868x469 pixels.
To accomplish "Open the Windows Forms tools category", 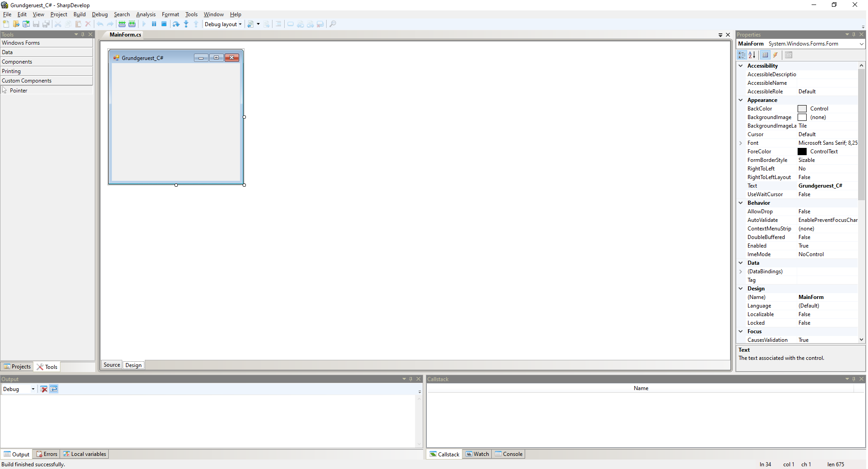I will click(x=46, y=43).
